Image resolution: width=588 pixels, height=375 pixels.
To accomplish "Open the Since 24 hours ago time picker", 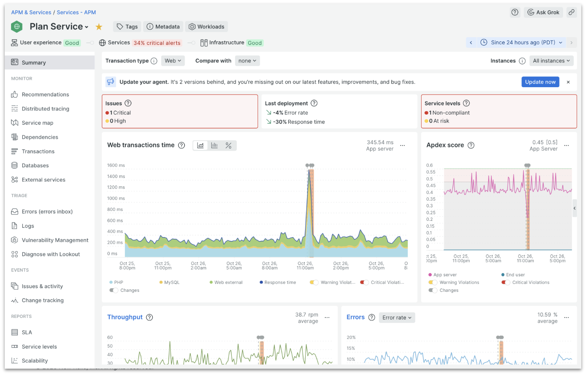I will point(521,42).
